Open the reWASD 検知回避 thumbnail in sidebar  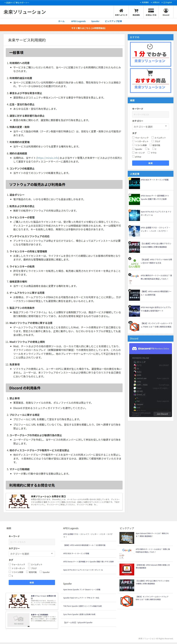[x=134, y=295]
